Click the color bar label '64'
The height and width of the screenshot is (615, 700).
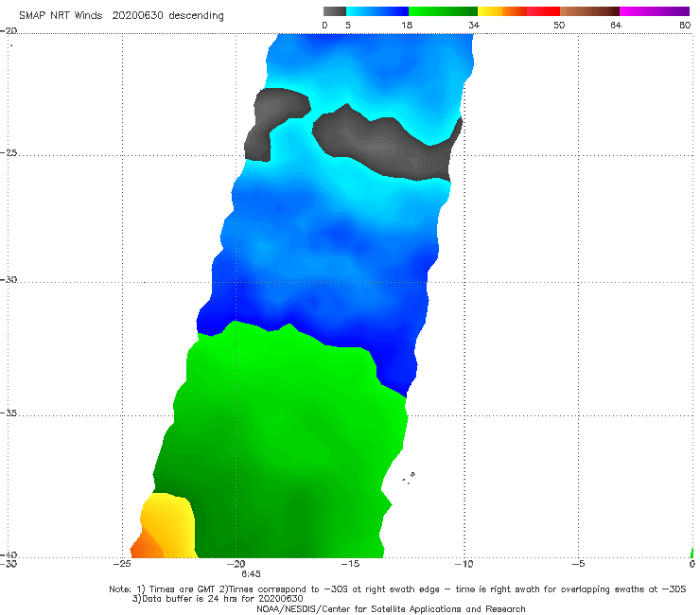(616, 26)
